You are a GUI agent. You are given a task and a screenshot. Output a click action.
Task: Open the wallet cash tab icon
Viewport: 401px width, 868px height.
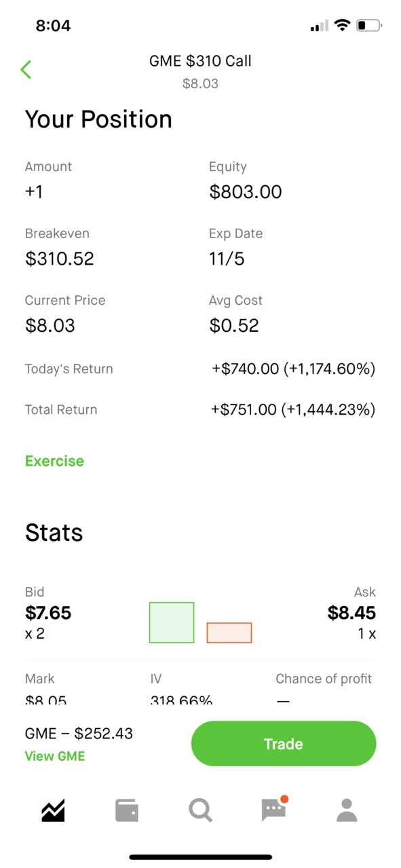click(127, 810)
